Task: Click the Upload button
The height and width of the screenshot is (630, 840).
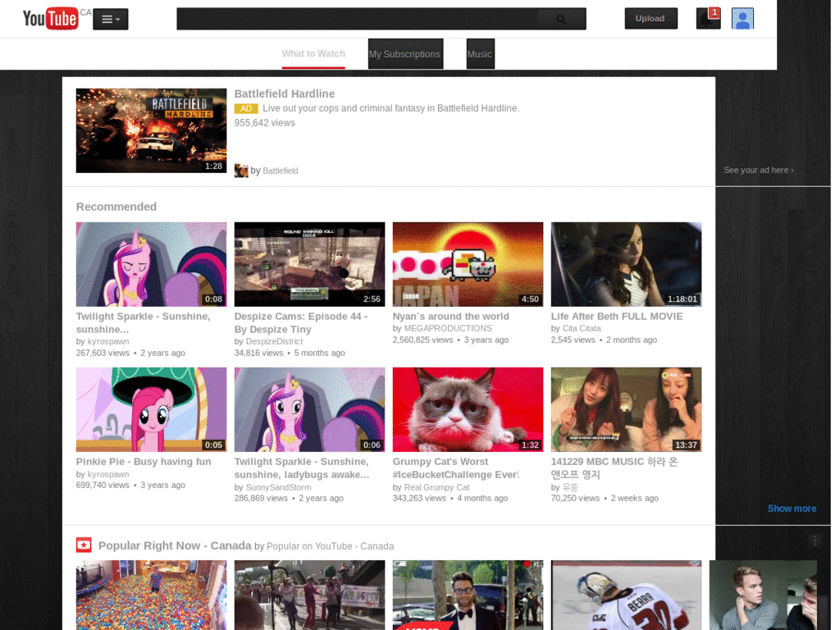Action: 651,18
